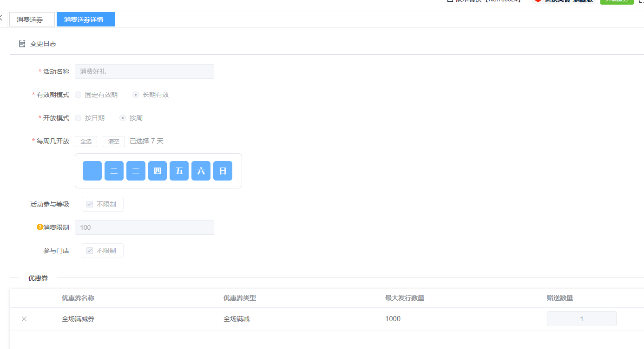Remove the 全场满减券 coupon row with X
Viewport: 644px width, 349px height.
[24, 319]
